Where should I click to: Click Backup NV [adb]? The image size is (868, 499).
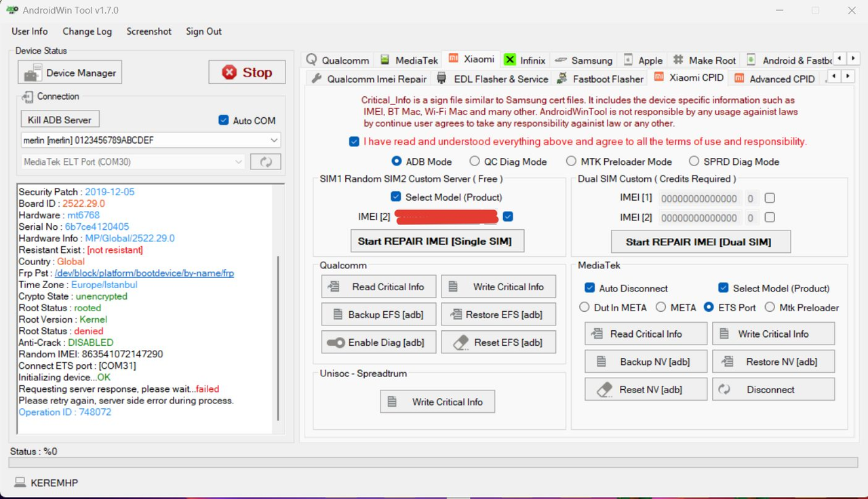coord(646,361)
